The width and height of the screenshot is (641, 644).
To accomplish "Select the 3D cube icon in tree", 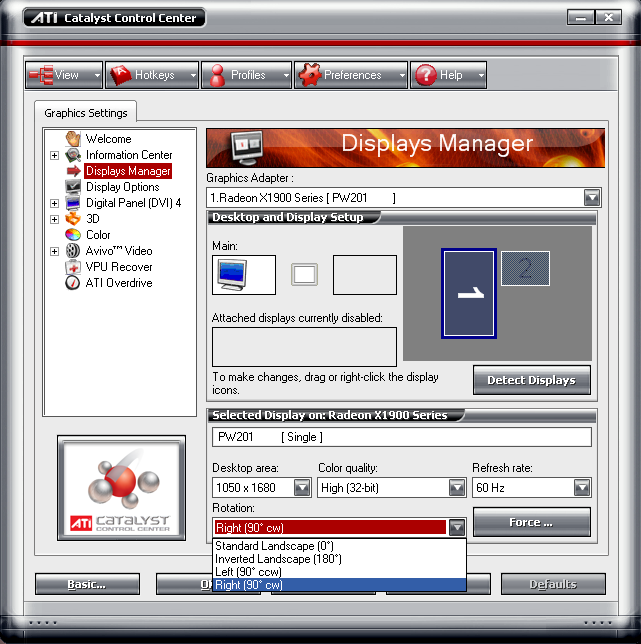I will click(x=73, y=218).
